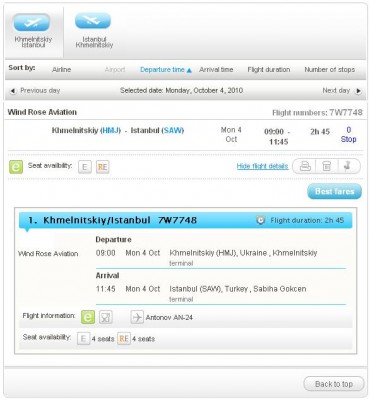The height and width of the screenshot is (400, 370).
Task: Click the RE class icon with 4 seats
Action: [124, 339]
